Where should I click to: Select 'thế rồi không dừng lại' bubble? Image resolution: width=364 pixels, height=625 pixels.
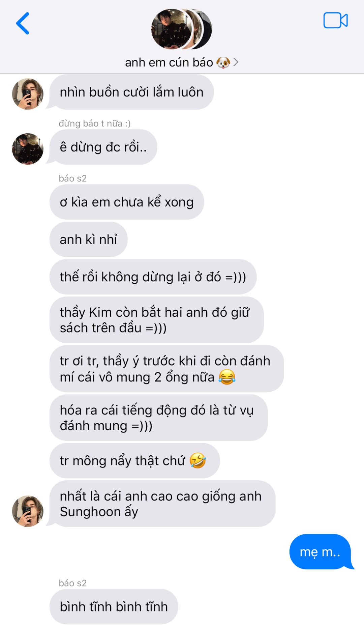point(153,277)
